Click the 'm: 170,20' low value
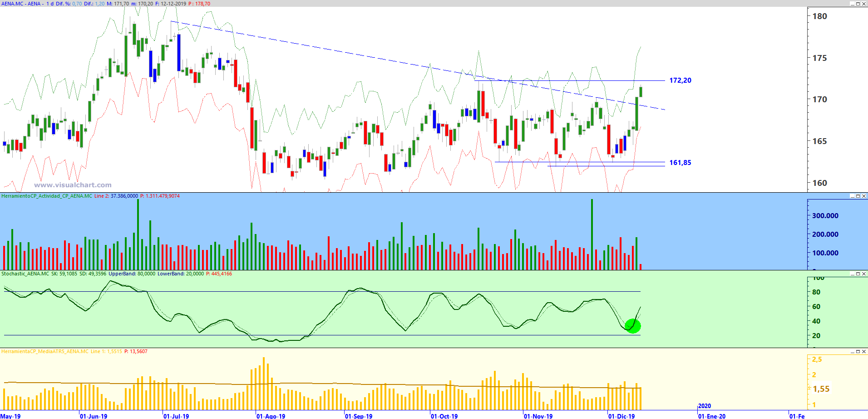 pyautogui.click(x=142, y=4)
